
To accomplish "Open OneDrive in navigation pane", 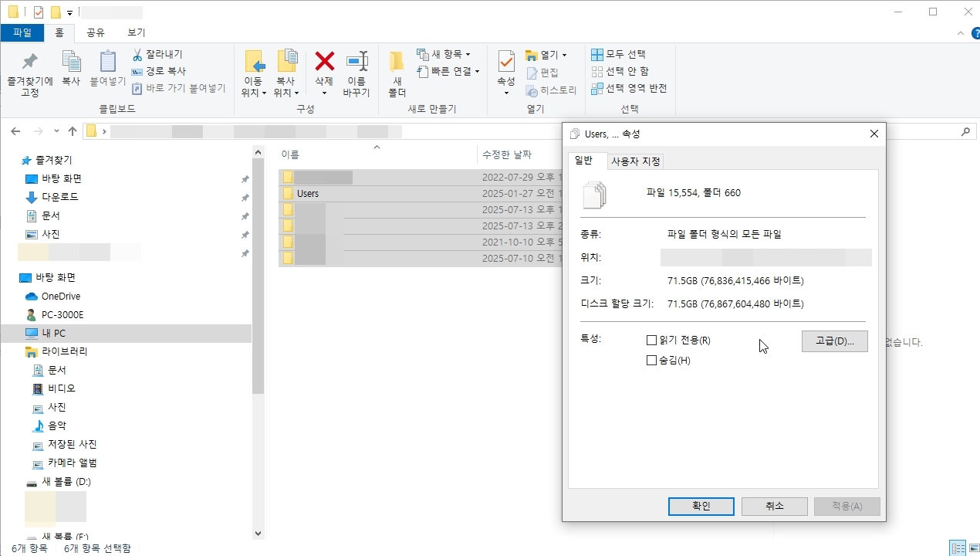I will pos(61,296).
